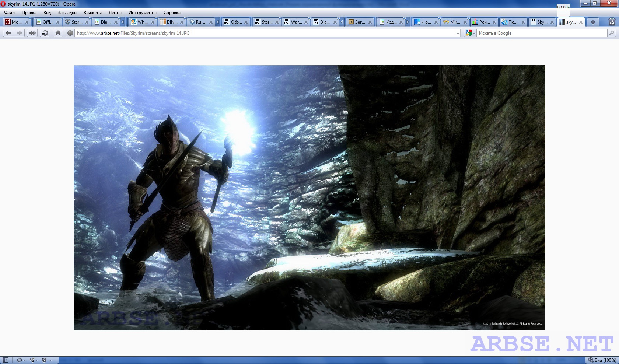Viewport: 619px width, 364px height.
Task: Close the Рей... tab
Action: pyautogui.click(x=494, y=22)
